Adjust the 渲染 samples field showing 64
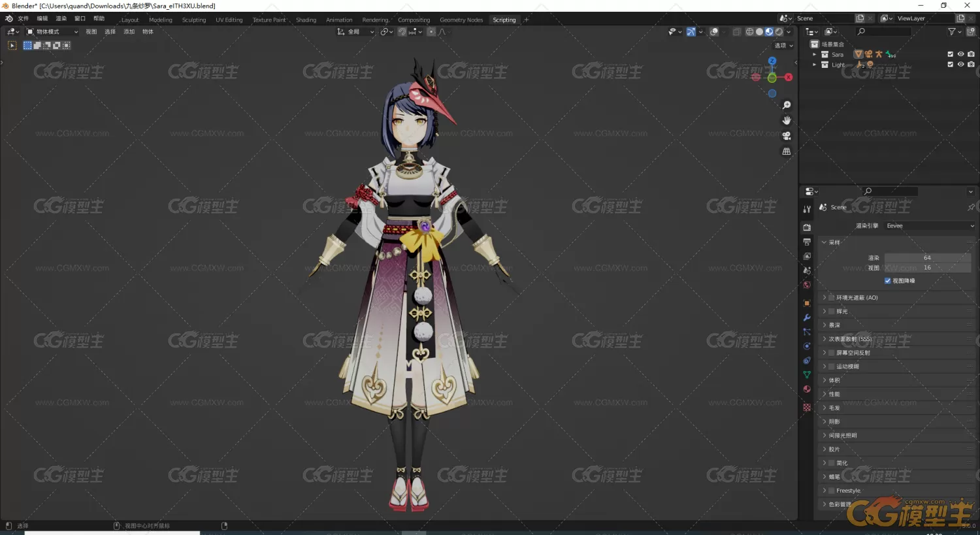Image resolution: width=980 pixels, height=535 pixels. [928, 257]
